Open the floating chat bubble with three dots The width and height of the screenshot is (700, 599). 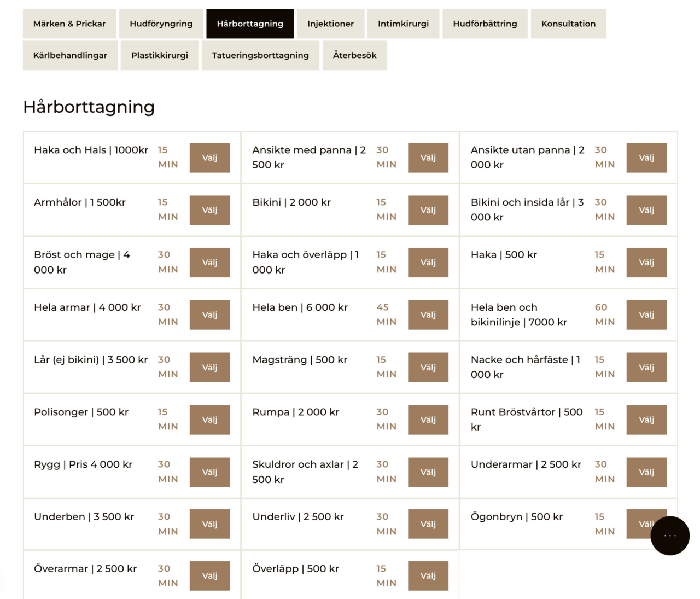670,536
